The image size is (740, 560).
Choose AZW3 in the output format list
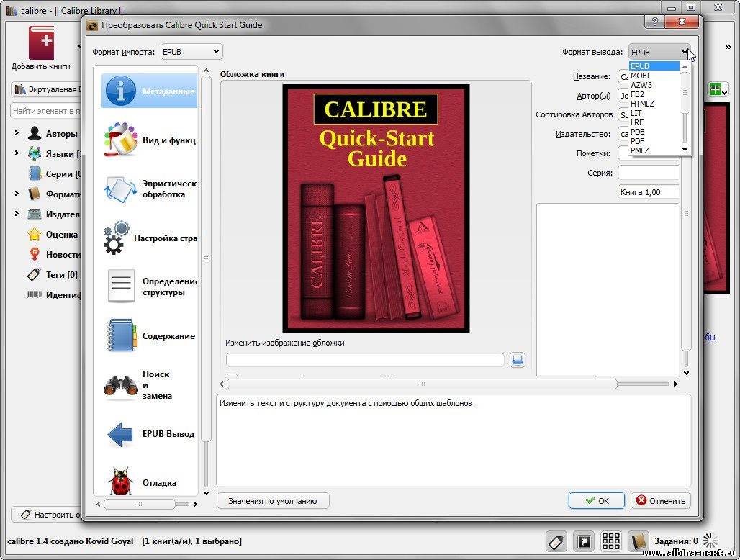[x=654, y=85]
